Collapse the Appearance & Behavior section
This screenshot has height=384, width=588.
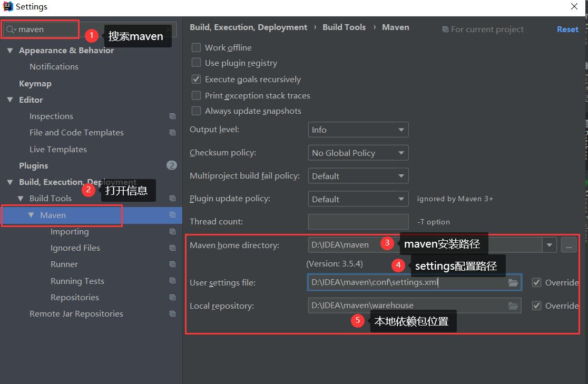[x=10, y=50]
